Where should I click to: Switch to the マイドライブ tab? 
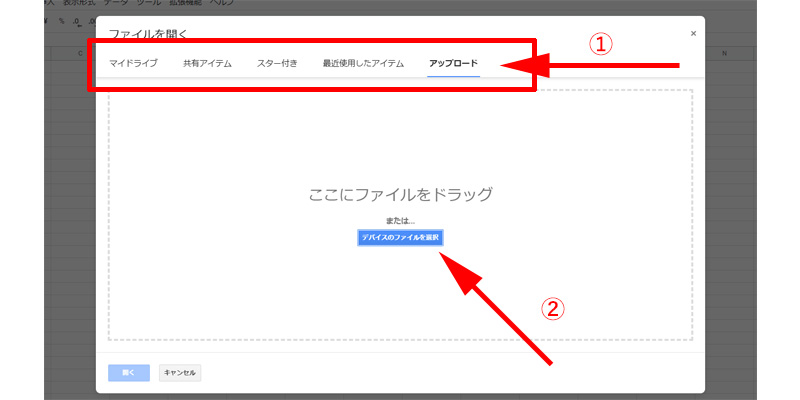[133, 64]
